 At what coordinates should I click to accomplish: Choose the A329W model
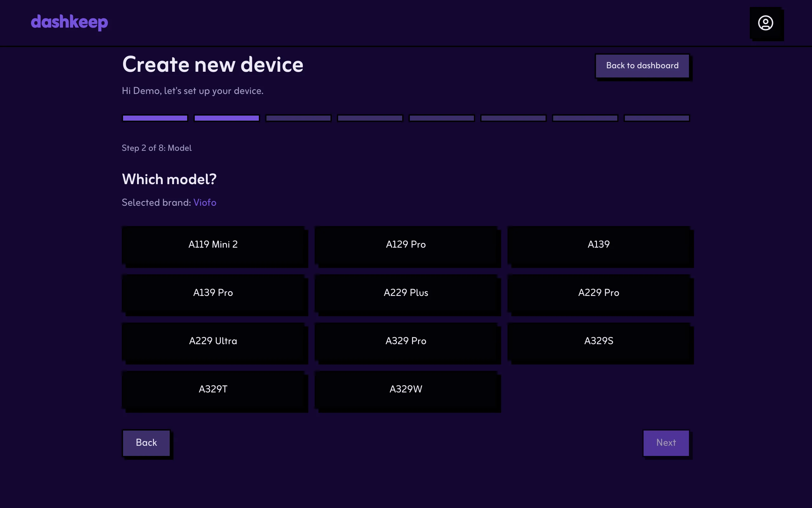(406, 390)
